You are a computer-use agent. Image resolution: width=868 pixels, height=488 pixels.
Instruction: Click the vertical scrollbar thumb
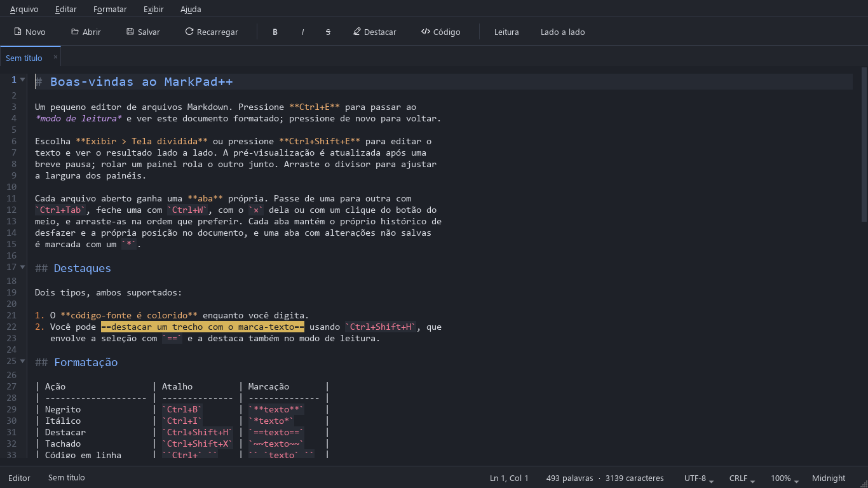[864, 145]
